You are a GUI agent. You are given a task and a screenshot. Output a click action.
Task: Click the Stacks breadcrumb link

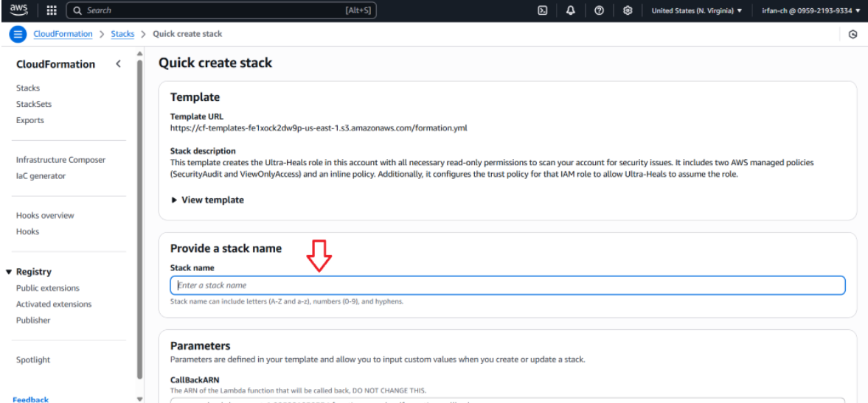(123, 35)
